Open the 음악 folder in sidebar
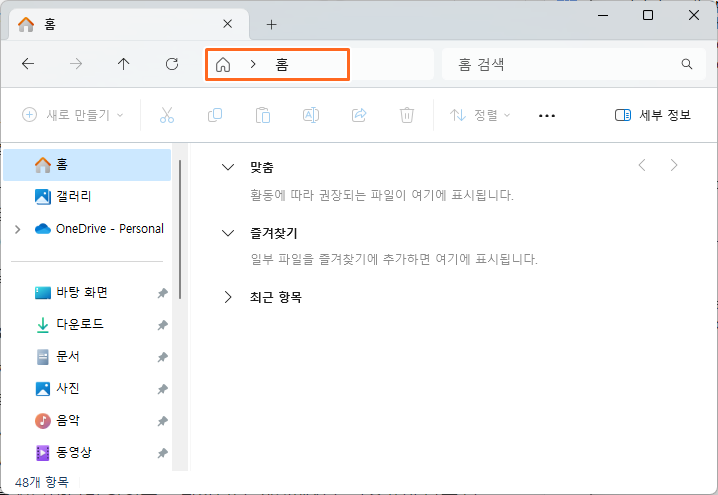718x495 pixels. point(87,421)
